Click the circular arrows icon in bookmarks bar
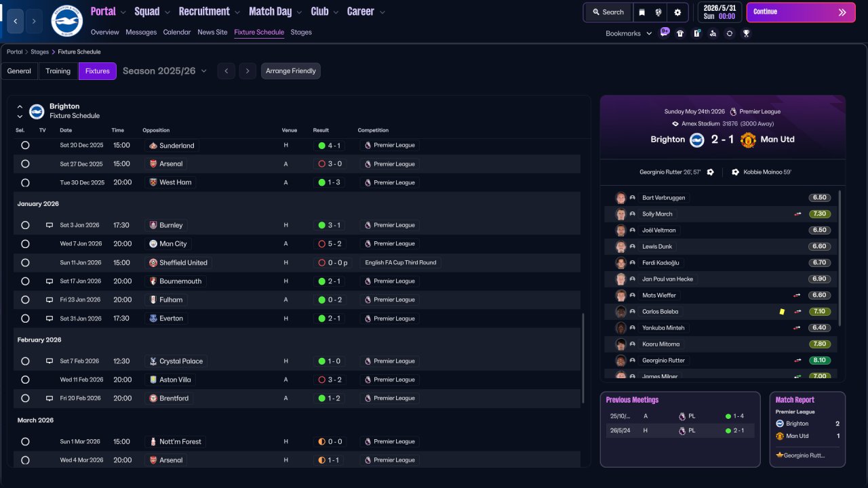This screenshot has height=488, width=868. pyautogui.click(x=730, y=33)
